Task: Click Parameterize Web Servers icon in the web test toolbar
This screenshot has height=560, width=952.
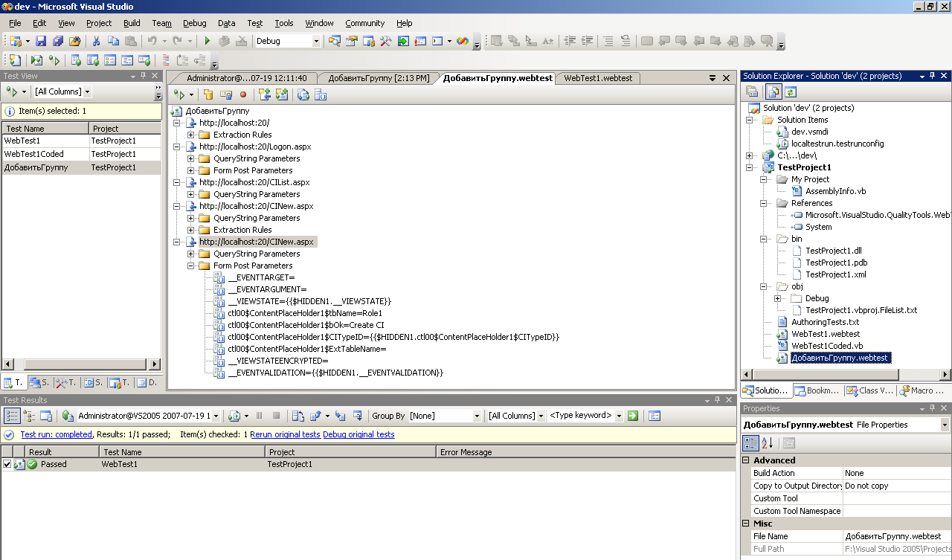Action: 321,94
